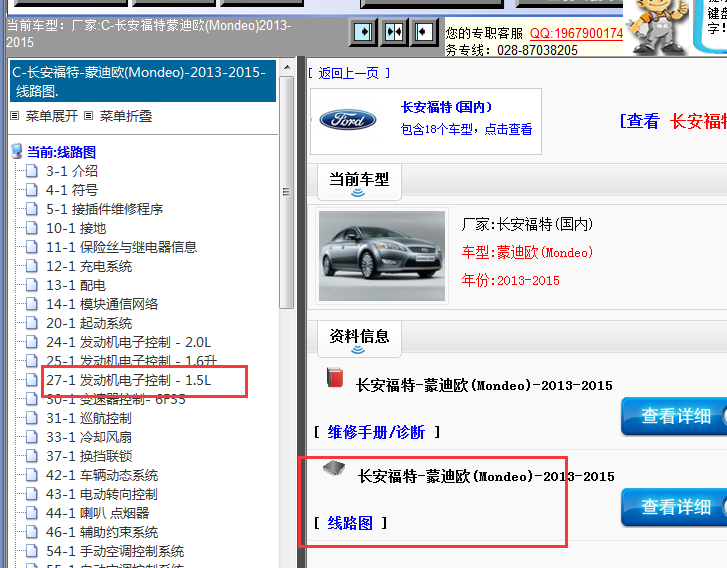
Task: Click document icon beside 31-1 巡航控制
Action: click(x=32, y=418)
